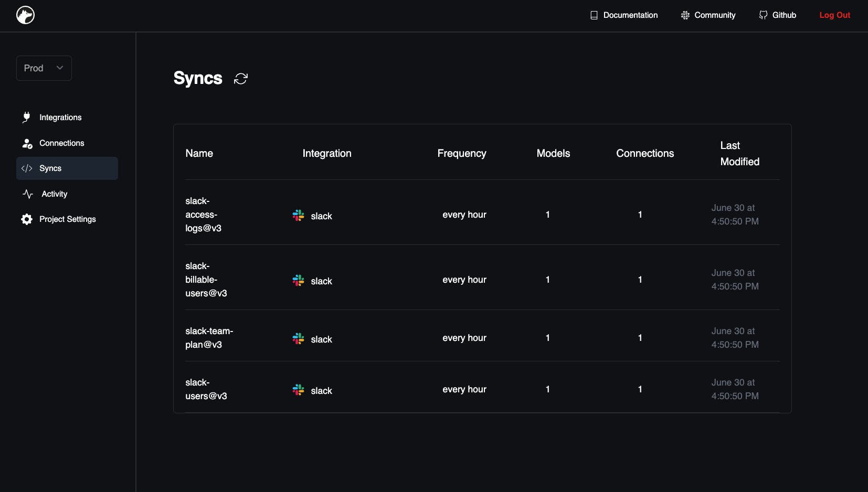Open the Integrations page via plug icon
868x492 pixels.
(26, 117)
